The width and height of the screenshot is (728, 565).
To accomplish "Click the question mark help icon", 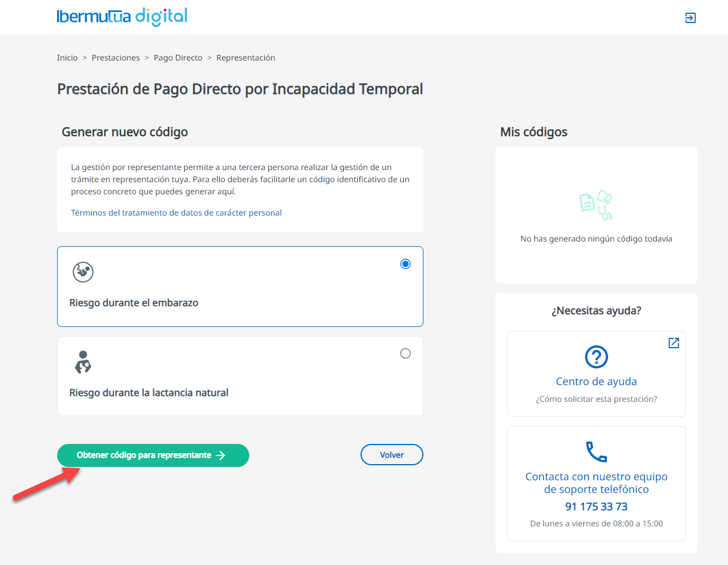I will tap(596, 357).
